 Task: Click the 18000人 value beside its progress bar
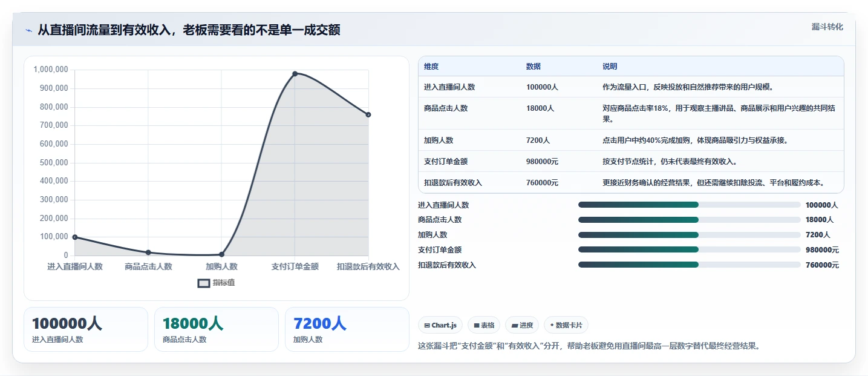click(x=820, y=220)
